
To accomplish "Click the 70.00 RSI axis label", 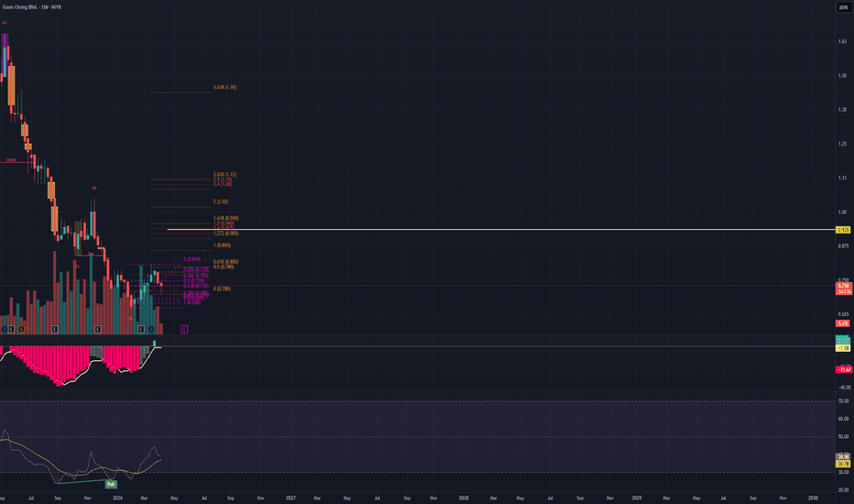I will click(843, 401).
